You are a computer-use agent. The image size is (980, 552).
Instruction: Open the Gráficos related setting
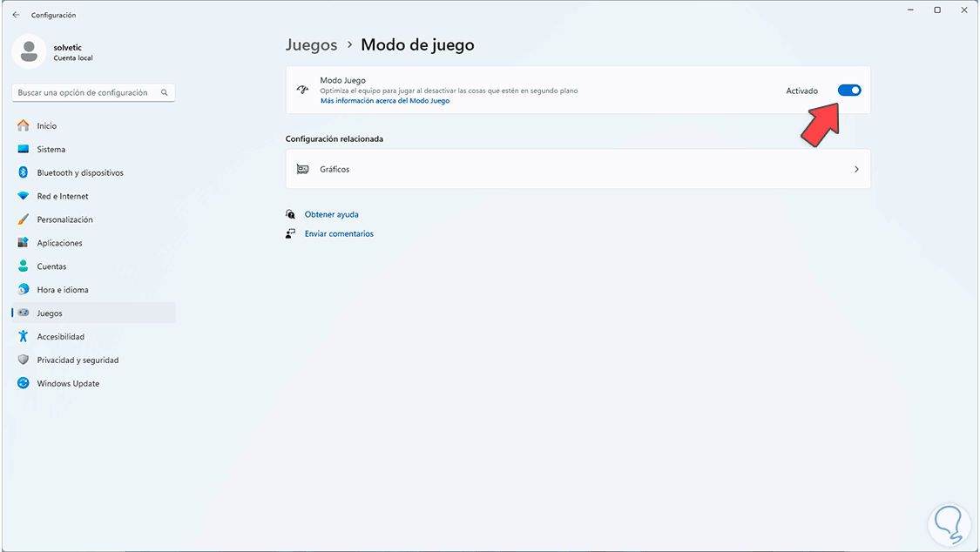coord(578,169)
